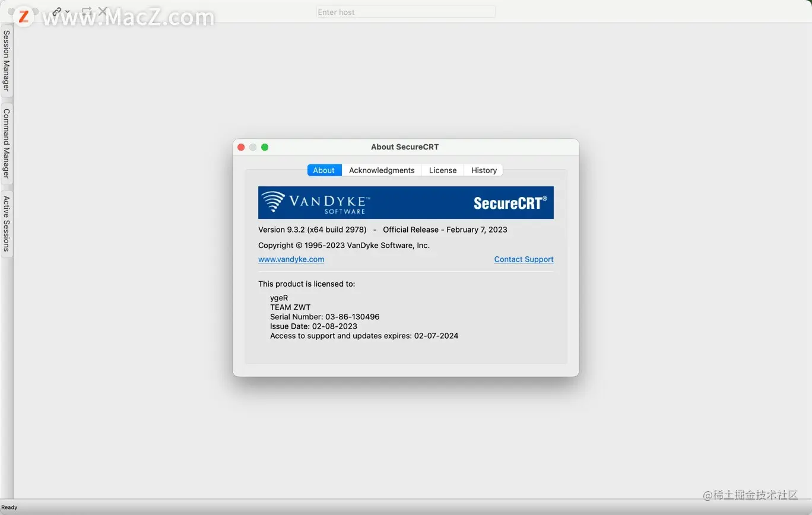Screen dimensions: 812x515
Task: Click the green zoom button on About dialog
Action: click(x=265, y=147)
